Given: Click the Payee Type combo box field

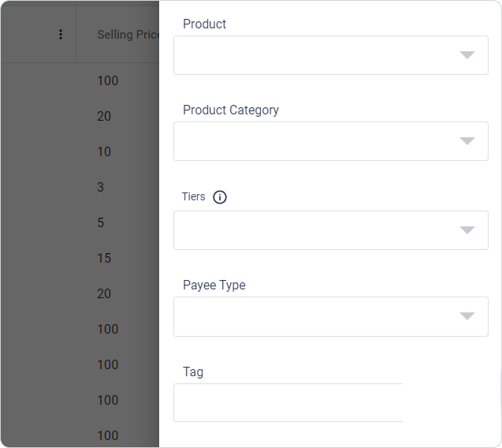Looking at the screenshot, I should 315,316.
